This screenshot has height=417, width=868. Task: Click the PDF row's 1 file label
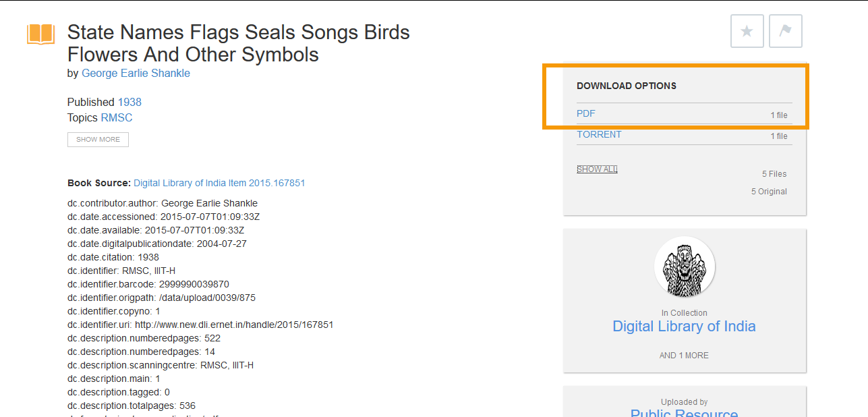coord(779,115)
